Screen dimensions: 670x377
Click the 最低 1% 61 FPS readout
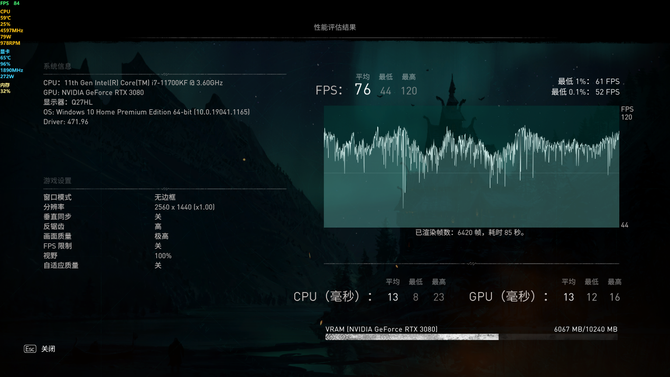point(588,81)
